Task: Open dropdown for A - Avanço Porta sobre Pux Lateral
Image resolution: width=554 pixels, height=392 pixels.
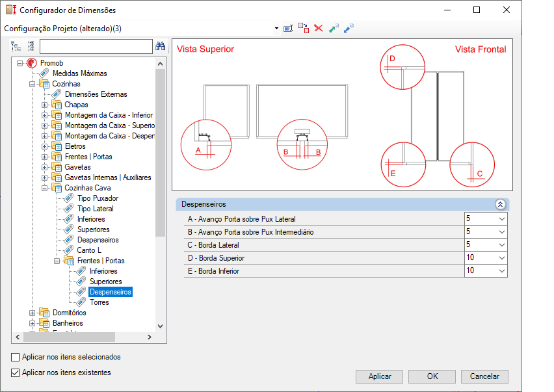Action: coord(502,219)
